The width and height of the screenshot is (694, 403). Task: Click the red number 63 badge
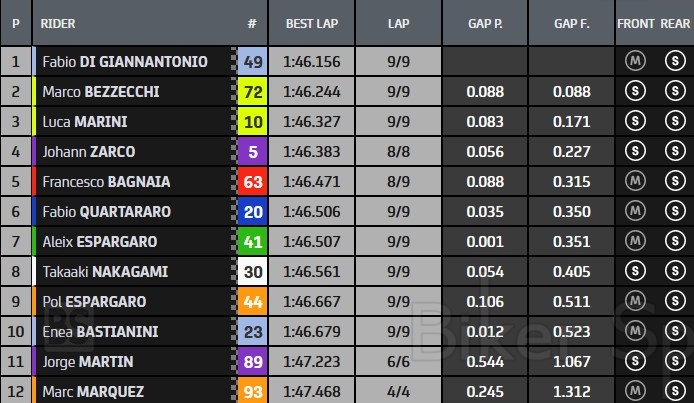click(x=253, y=182)
